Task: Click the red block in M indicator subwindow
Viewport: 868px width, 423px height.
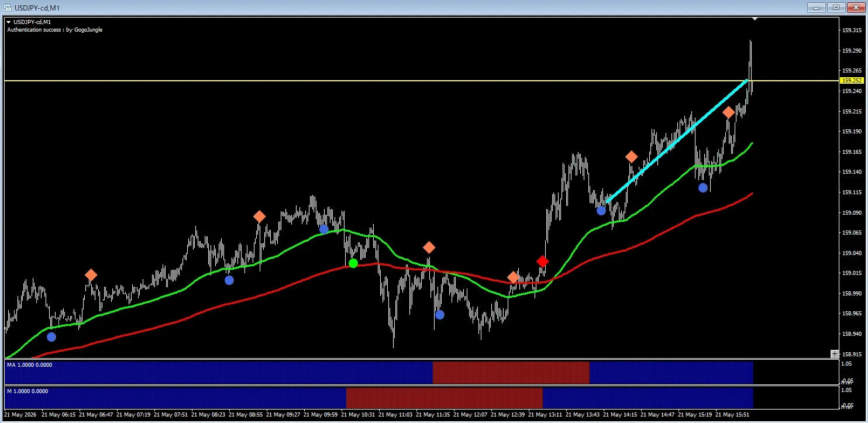Action: pos(444,398)
